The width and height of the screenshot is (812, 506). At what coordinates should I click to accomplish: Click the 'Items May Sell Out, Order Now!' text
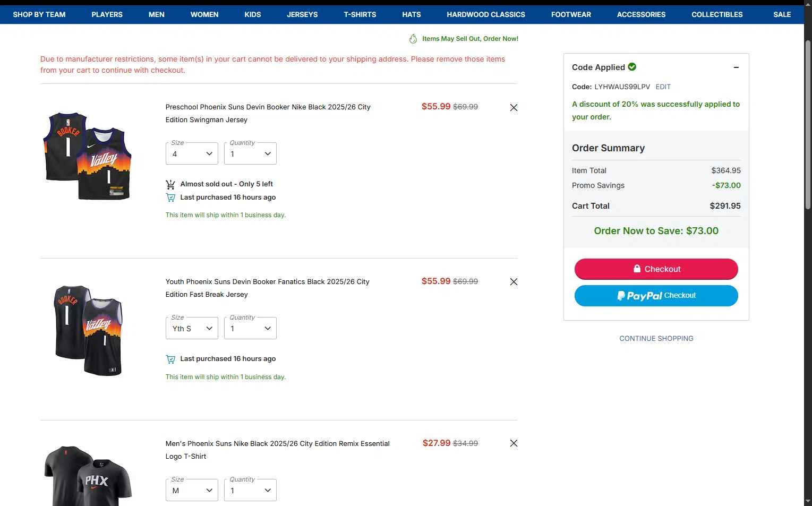pos(470,39)
